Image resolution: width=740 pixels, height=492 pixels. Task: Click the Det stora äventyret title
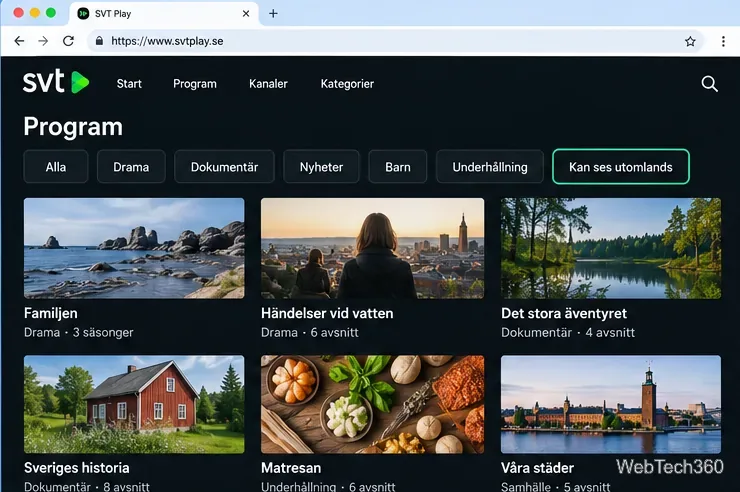tap(564, 313)
